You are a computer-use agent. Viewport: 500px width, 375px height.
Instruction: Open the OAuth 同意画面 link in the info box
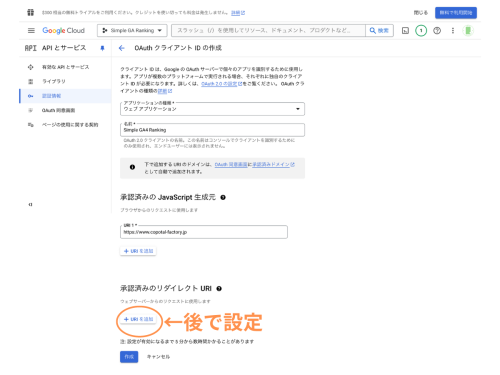coord(231,165)
